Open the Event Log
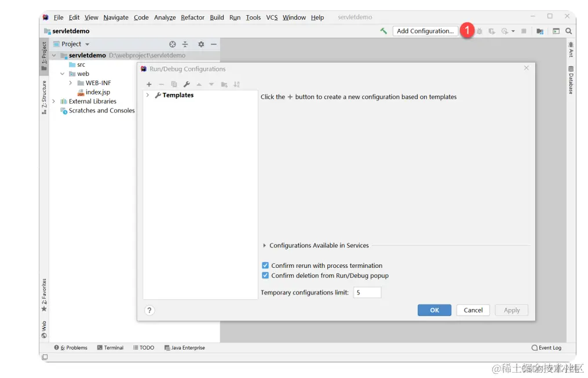588x378 pixels. (546, 348)
